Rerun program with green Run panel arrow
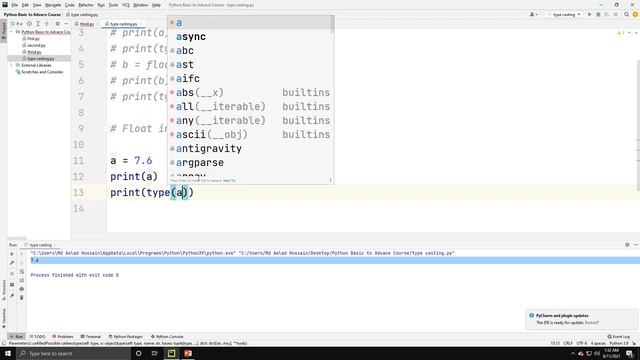 pyautogui.click(x=12, y=254)
